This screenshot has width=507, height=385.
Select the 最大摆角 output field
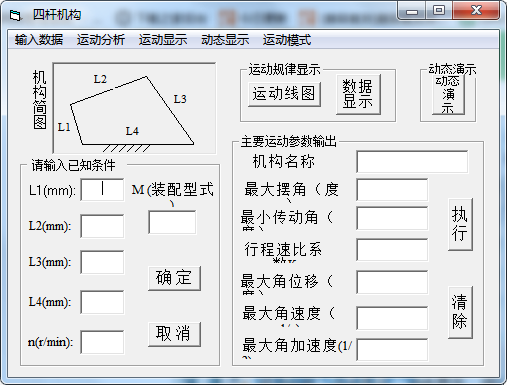[392, 190]
